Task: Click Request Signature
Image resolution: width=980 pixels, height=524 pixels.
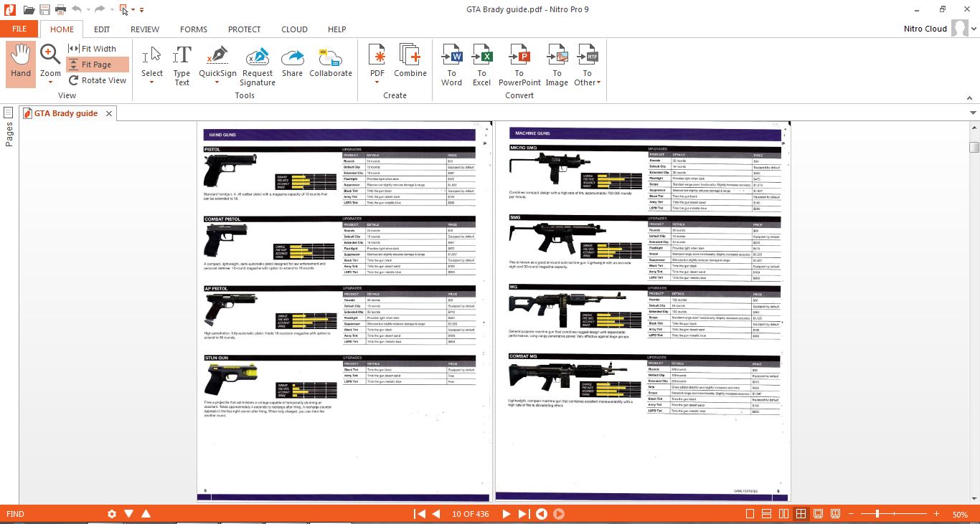Action: coord(258,65)
